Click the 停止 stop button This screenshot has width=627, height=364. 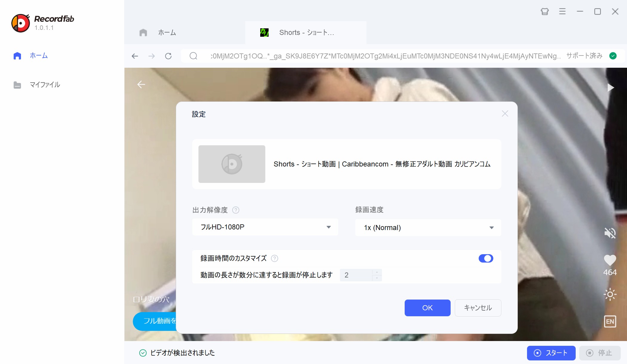click(x=600, y=353)
